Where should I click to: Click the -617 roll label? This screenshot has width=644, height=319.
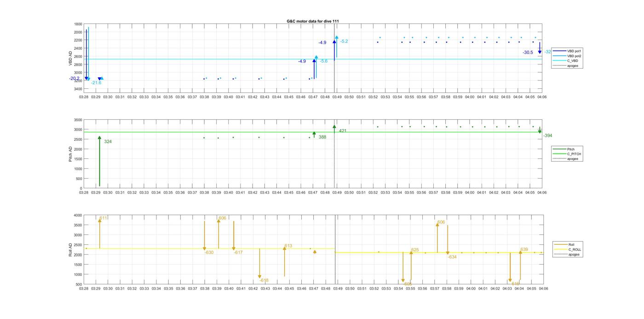(238, 252)
